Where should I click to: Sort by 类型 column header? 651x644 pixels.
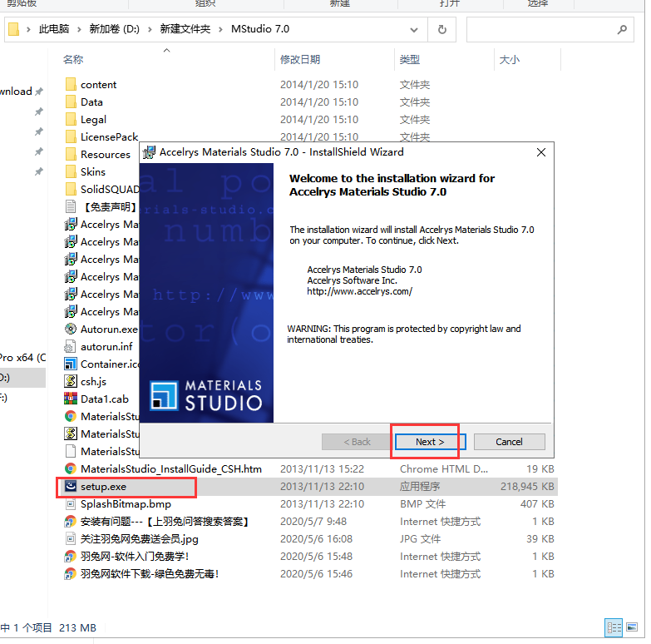(x=410, y=59)
